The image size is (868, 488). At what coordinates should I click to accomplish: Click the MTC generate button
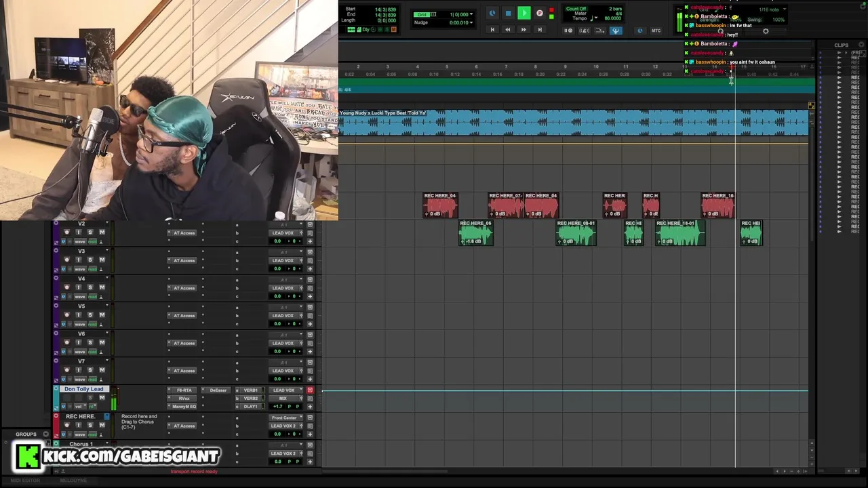(656, 30)
